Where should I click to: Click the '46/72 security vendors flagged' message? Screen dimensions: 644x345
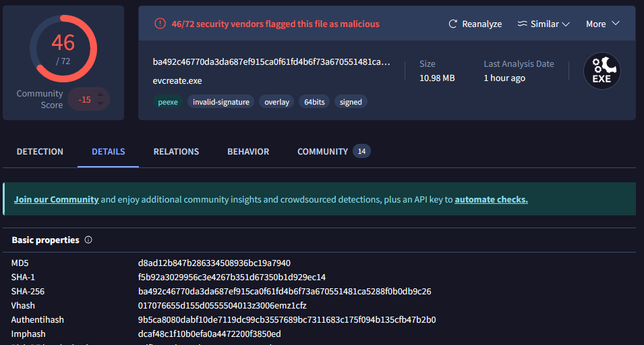[x=276, y=24]
